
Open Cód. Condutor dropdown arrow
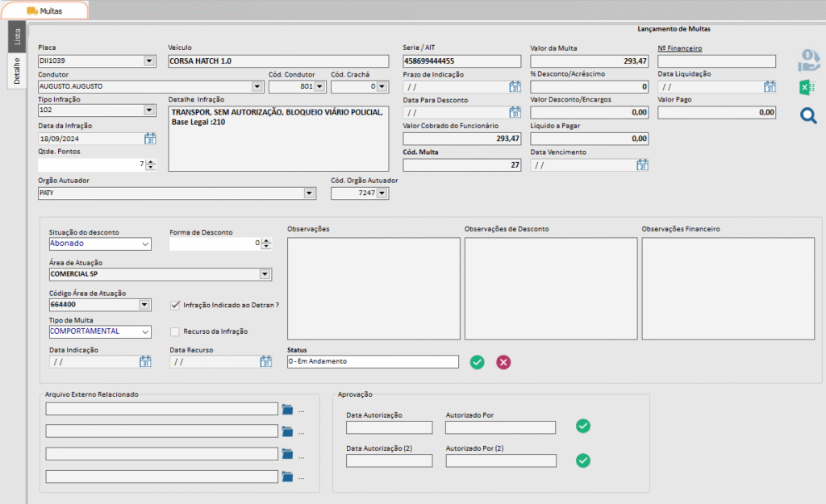coord(319,86)
